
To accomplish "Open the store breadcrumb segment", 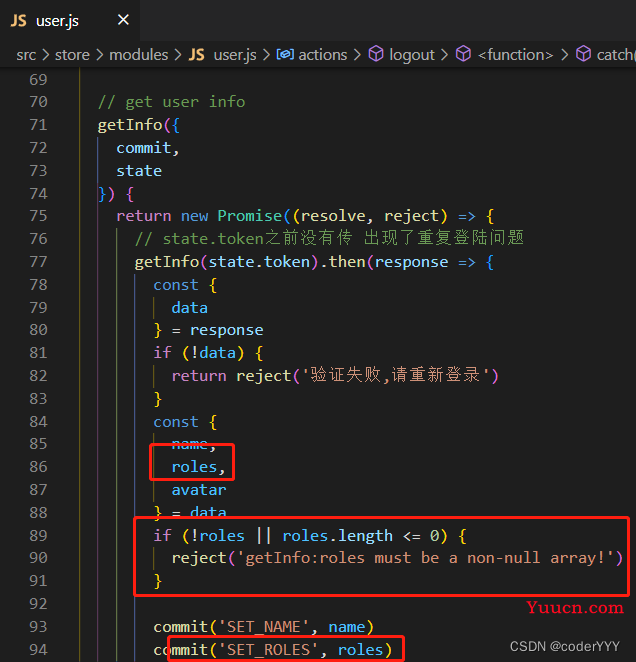I will 72,55.
